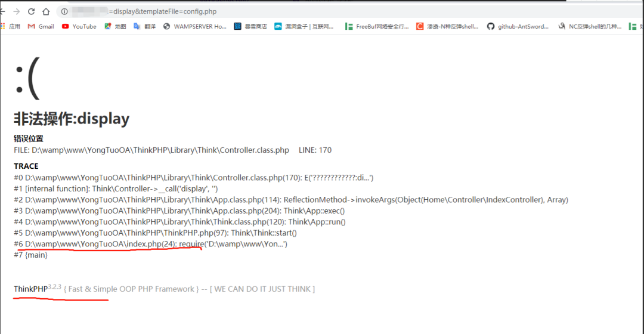Focus the address bar URL field
The image size is (644, 334).
pyautogui.click(x=349, y=11)
